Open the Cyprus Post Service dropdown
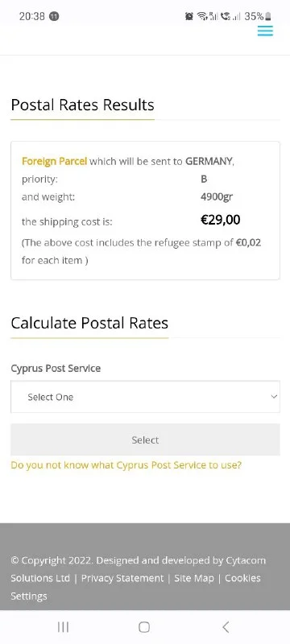The width and height of the screenshot is (290, 644). point(146,397)
